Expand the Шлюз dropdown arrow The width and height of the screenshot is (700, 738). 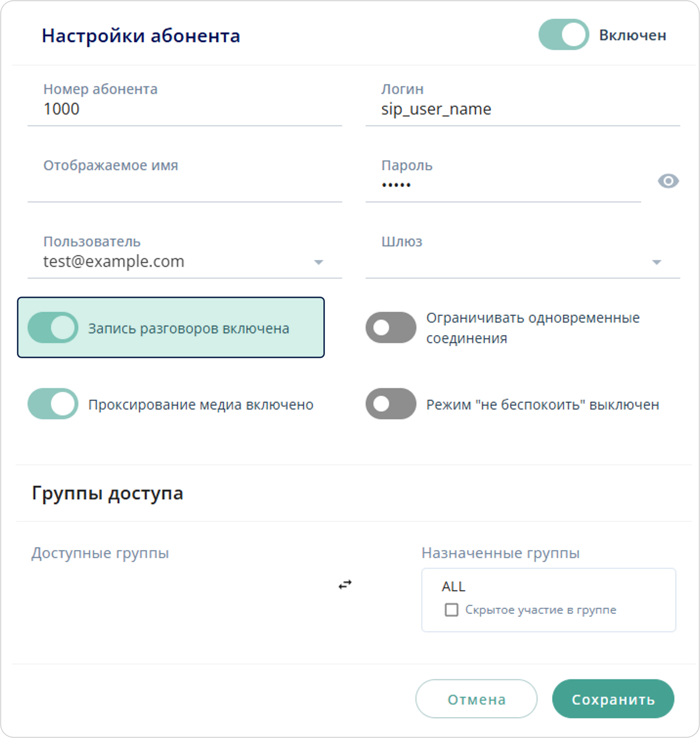tap(656, 262)
